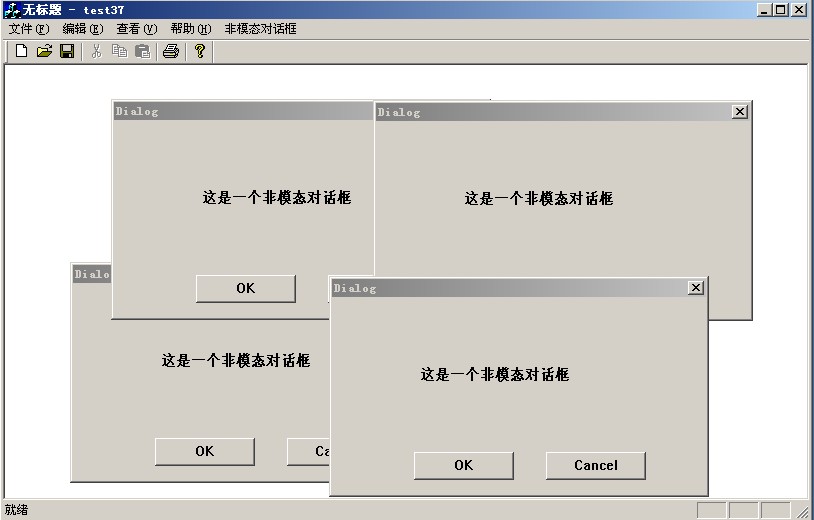The width and height of the screenshot is (814, 520).
Task: Close the frontmost dialog with its X
Action: point(696,288)
